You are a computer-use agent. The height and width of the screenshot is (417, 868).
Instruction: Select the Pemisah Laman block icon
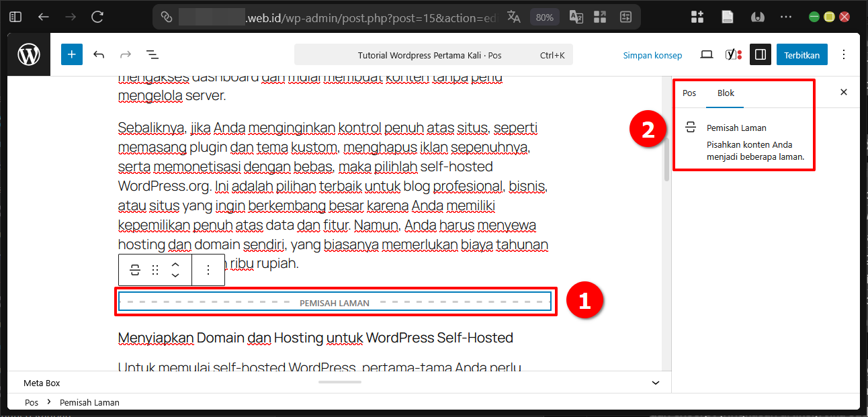point(134,269)
